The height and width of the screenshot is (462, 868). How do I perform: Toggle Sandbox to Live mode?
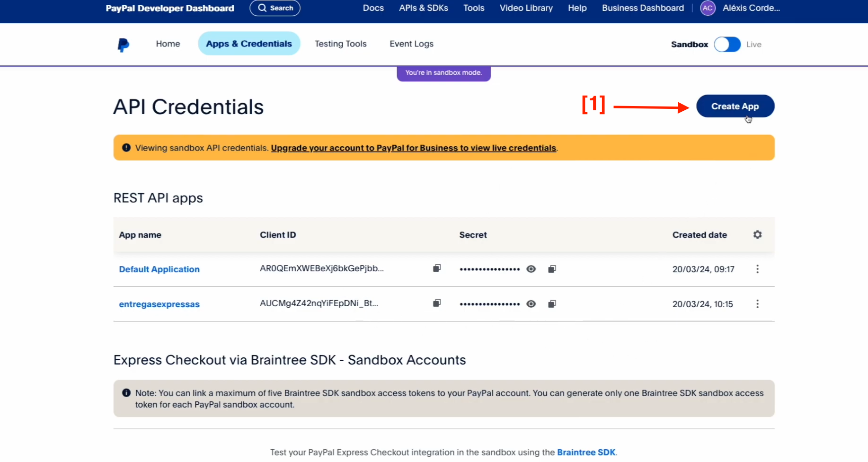click(x=727, y=44)
